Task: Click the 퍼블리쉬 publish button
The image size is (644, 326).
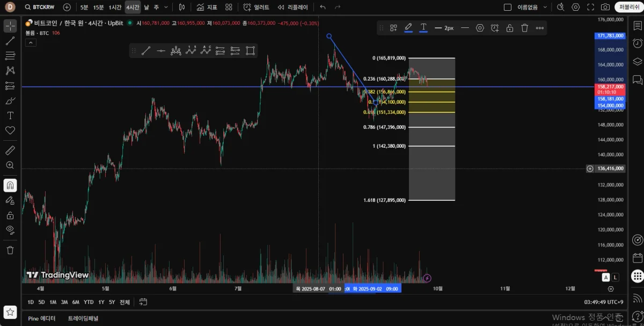Action: tap(628, 7)
